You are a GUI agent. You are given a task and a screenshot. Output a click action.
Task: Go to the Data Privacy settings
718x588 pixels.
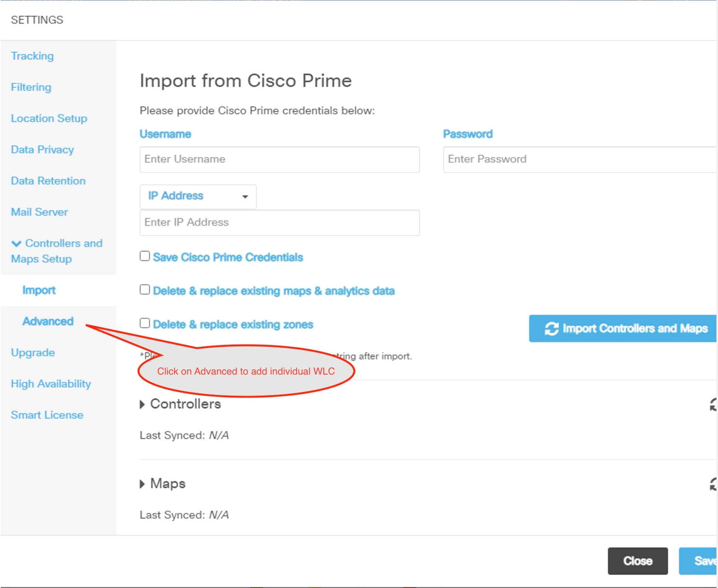pyautogui.click(x=42, y=150)
